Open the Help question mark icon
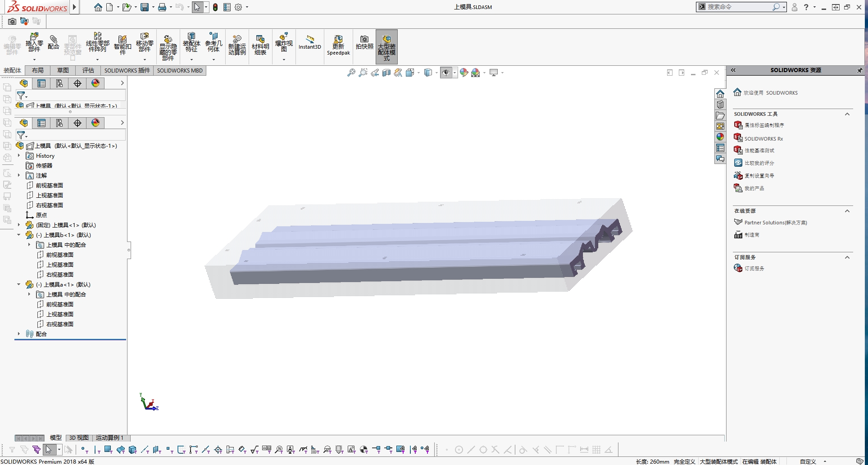The width and height of the screenshot is (868, 465). click(x=806, y=7)
